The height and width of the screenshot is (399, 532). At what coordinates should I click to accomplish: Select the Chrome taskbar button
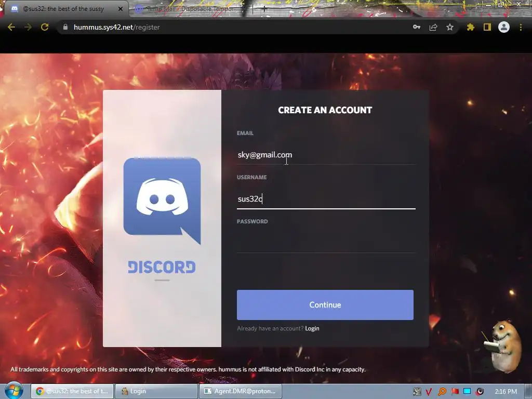pyautogui.click(x=72, y=391)
